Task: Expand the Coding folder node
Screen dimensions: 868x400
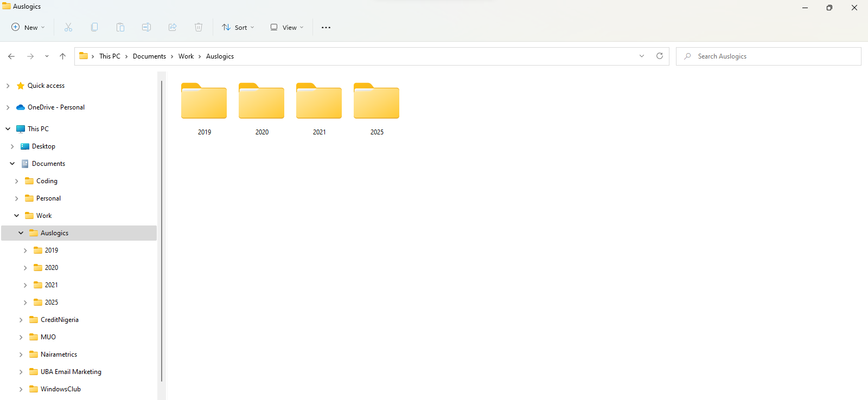Action: click(x=17, y=181)
